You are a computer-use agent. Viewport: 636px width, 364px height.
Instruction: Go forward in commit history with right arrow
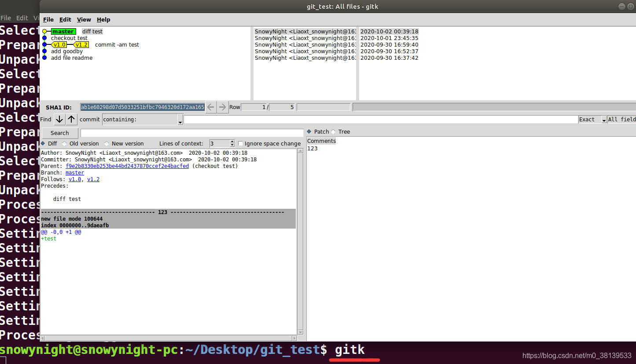coord(223,107)
